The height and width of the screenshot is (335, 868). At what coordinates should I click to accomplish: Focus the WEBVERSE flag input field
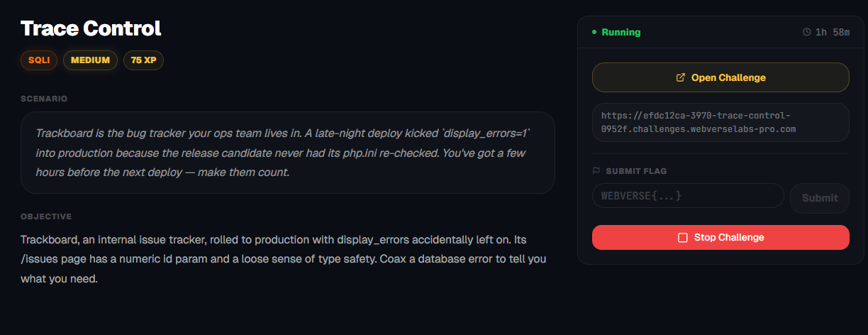(x=687, y=196)
